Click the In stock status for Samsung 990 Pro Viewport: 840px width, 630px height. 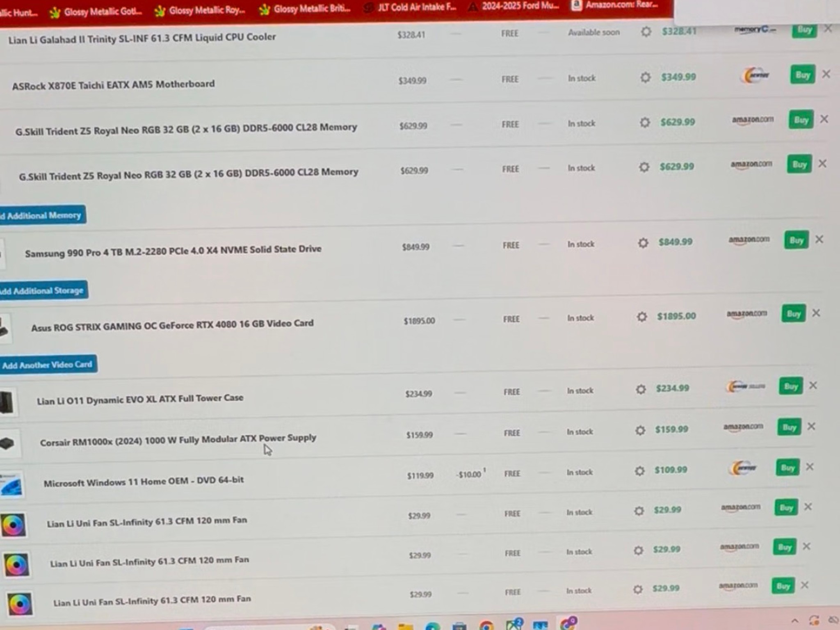tap(581, 244)
